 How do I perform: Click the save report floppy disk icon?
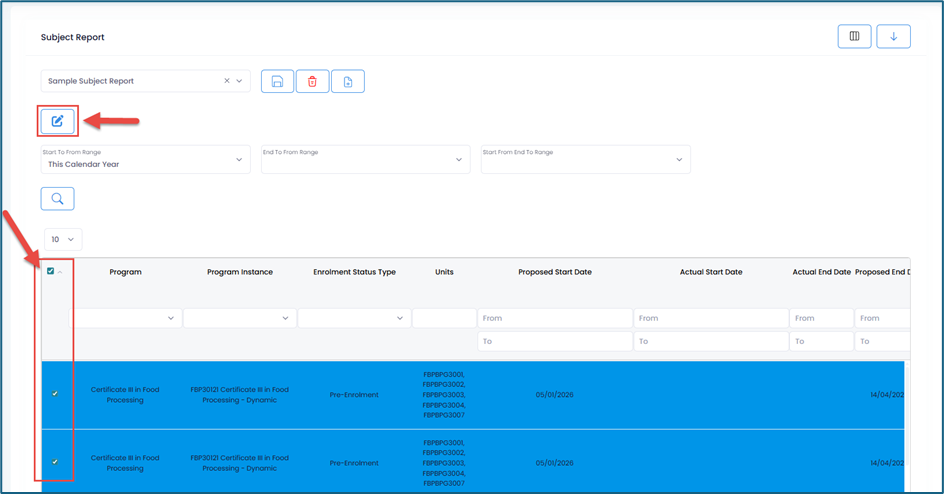pyautogui.click(x=277, y=81)
